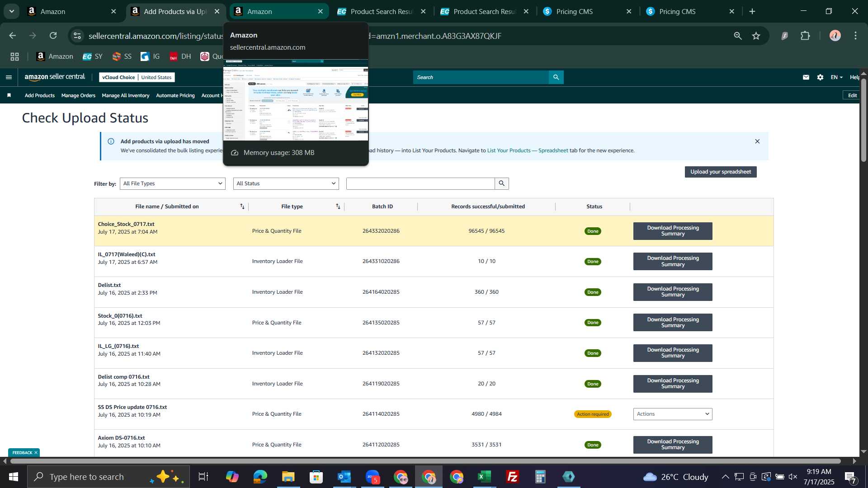Image resolution: width=868 pixels, height=488 pixels.
Task: Switch to first Product Search Results tab
Action: [x=381, y=11]
